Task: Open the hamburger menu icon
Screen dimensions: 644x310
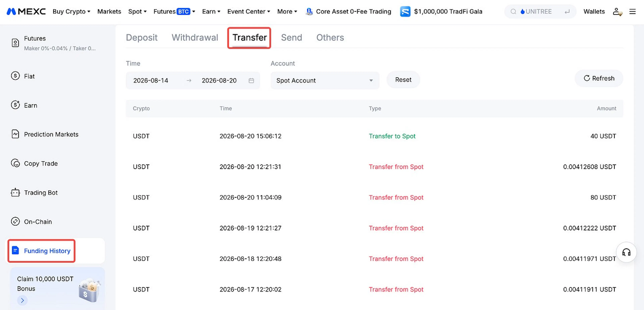Action: pyautogui.click(x=632, y=12)
